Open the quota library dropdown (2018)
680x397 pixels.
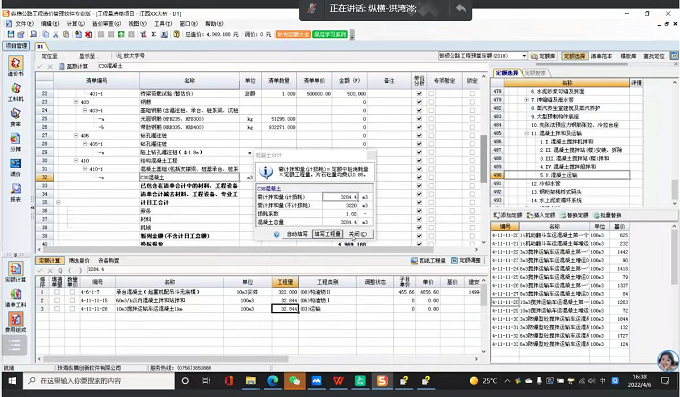click(x=524, y=56)
